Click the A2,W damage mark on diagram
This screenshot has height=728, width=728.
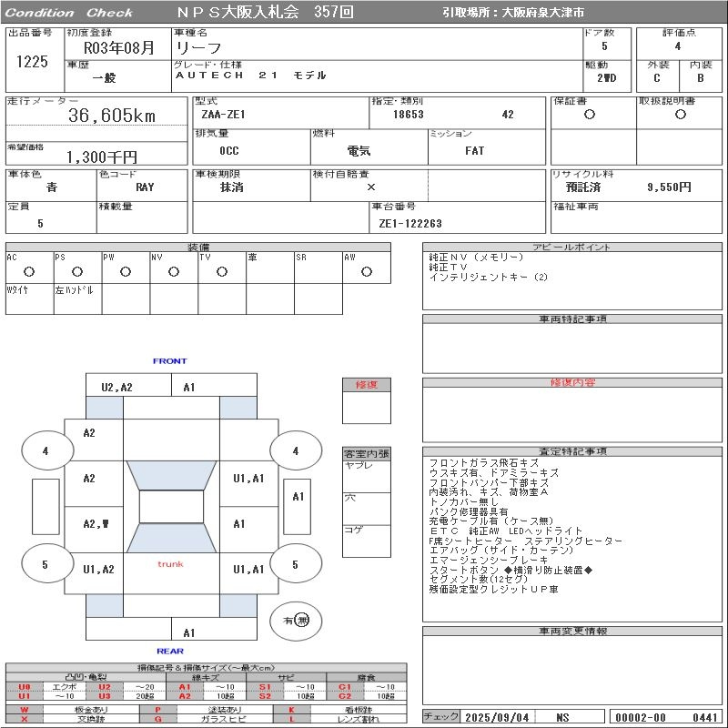pos(96,523)
